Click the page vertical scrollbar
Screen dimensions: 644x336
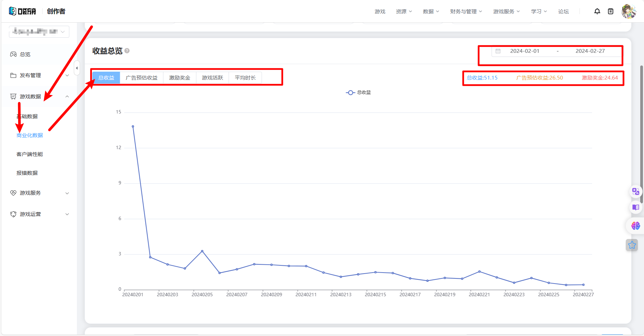(x=641, y=134)
